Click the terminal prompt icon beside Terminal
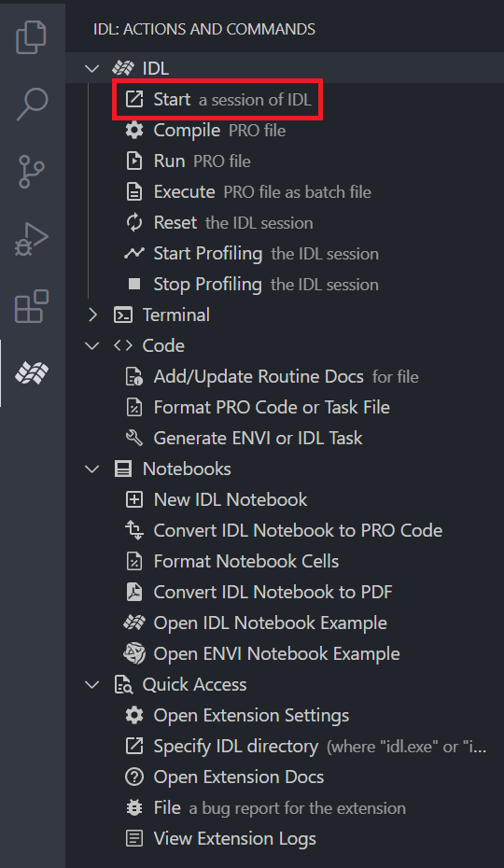Screen dimensions: 504x868 (x=123, y=315)
